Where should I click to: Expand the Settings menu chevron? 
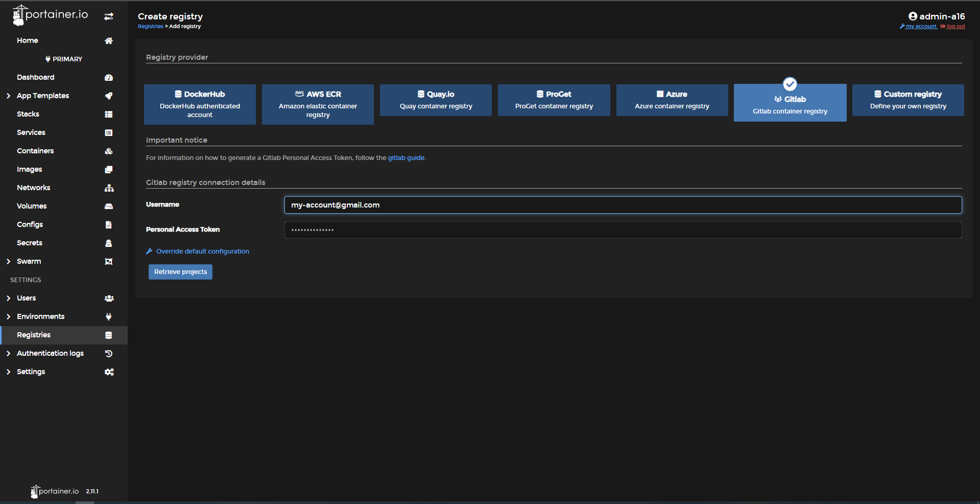click(8, 372)
